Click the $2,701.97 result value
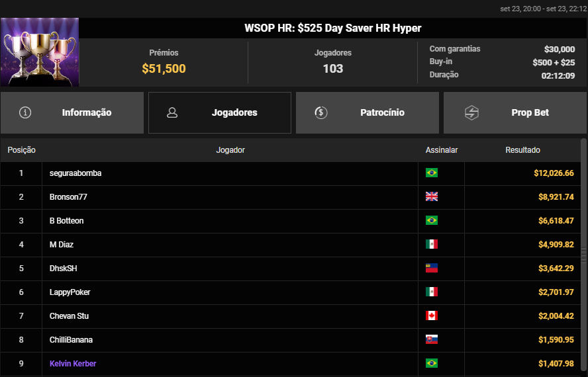Image resolution: width=588 pixels, height=377 pixels. [556, 292]
